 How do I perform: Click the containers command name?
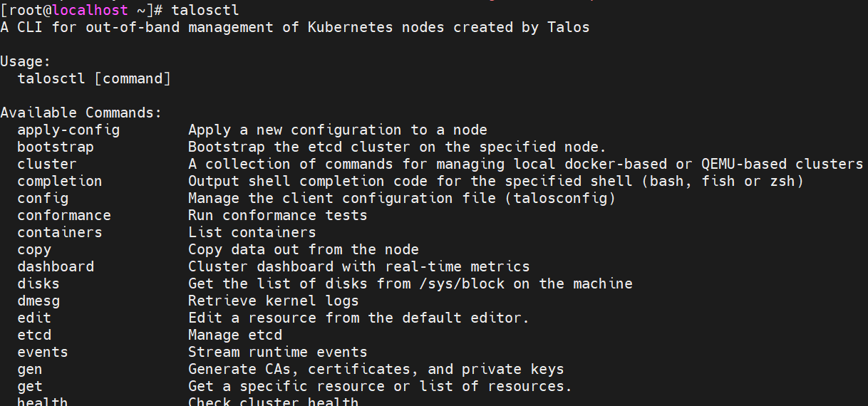pyautogui.click(x=60, y=233)
